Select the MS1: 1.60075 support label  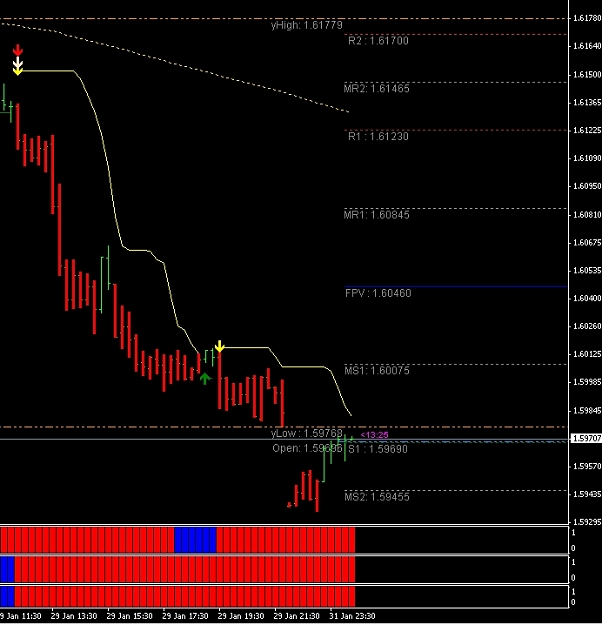point(377,370)
